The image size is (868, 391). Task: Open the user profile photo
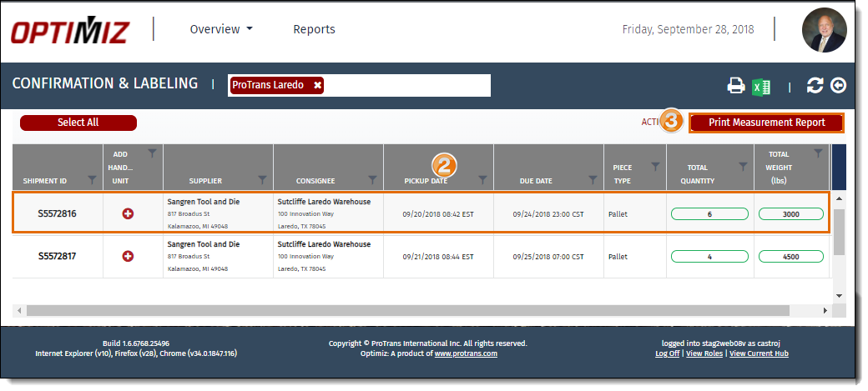(823, 30)
